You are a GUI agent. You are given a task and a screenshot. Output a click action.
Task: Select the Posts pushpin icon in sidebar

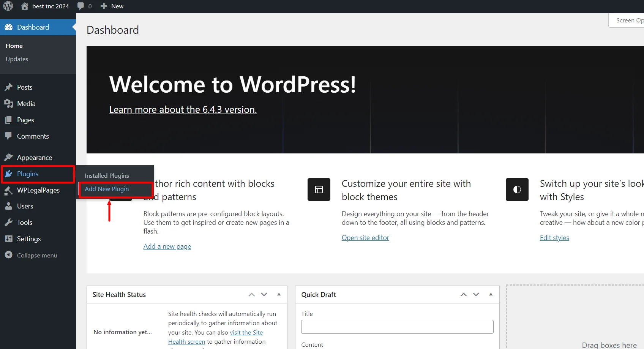(x=9, y=87)
